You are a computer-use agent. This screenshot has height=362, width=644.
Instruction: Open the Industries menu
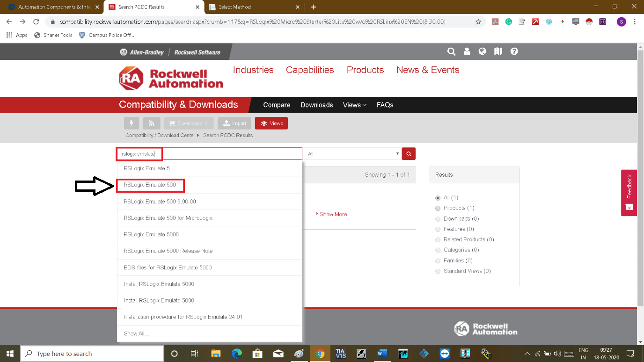click(x=253, y=70)
